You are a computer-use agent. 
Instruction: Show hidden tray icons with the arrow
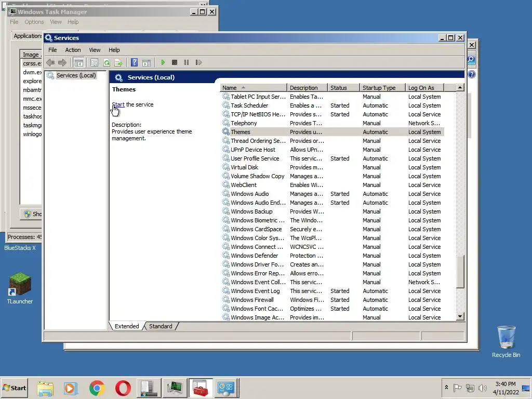446,388
